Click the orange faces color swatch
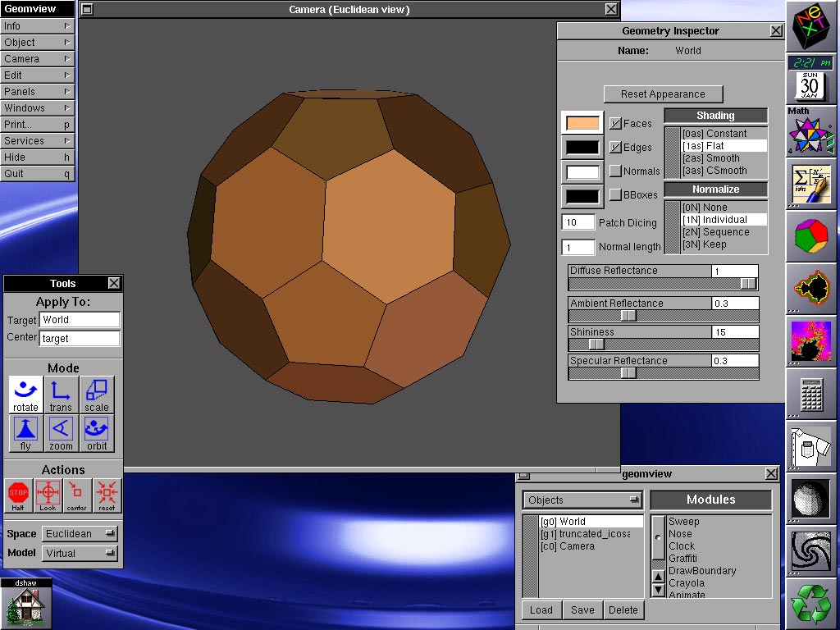The height and width of the screenshot is (630, 840). pos(582,123)
